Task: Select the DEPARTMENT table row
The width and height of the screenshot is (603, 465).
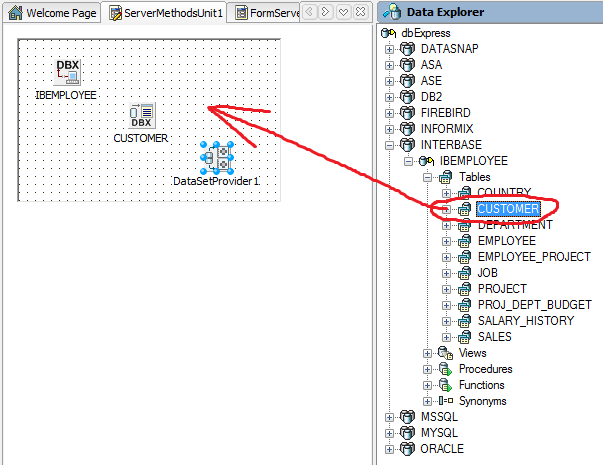Action: click(515, 225)
